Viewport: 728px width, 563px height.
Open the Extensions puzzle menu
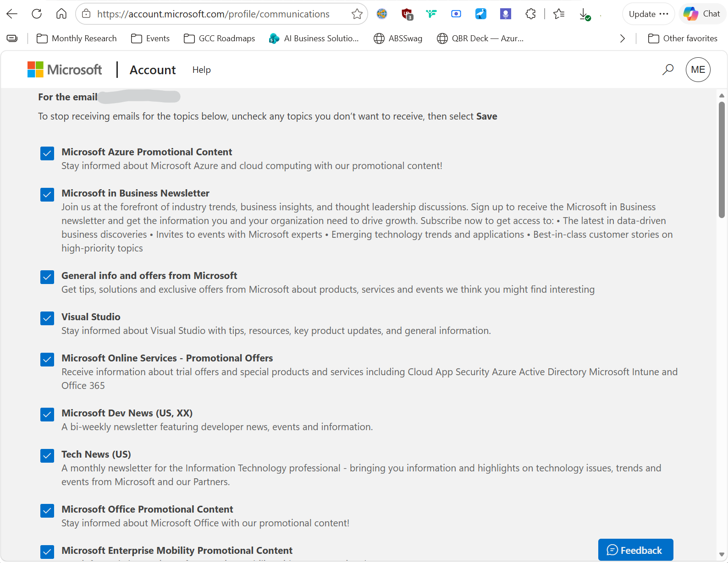tap(530, 14)
